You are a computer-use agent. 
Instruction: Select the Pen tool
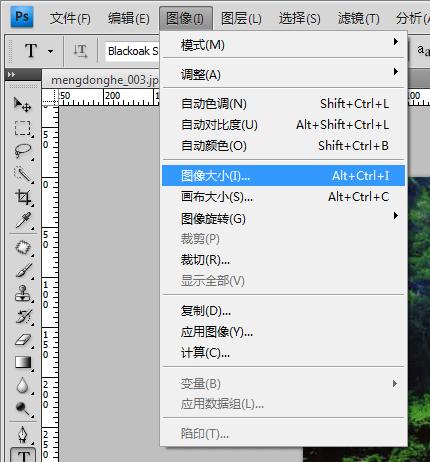22,434
